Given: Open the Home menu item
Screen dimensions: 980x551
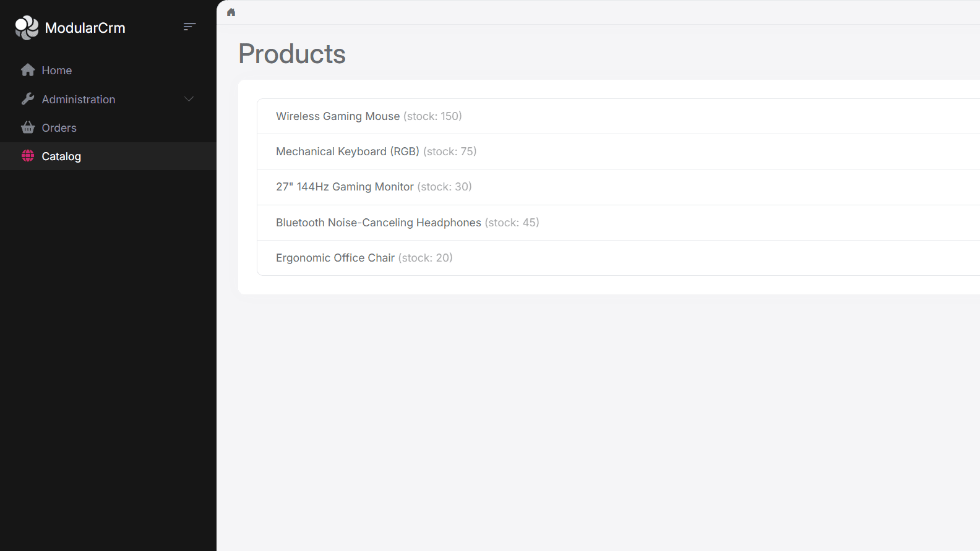Looking at the screenshot, I should click(108, 70).
